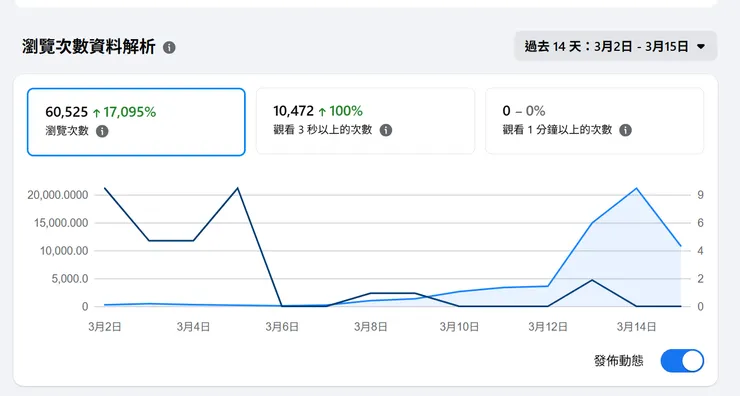The width and height of the screenshot is (740, 396).
Task: Click the 17,095% increase indicator
Action: click(124, 112)
